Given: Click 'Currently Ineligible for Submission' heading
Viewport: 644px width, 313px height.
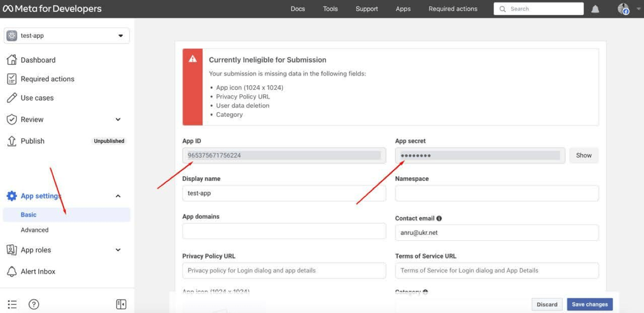Looking at the screenshot, I should (x=267, y=60).
